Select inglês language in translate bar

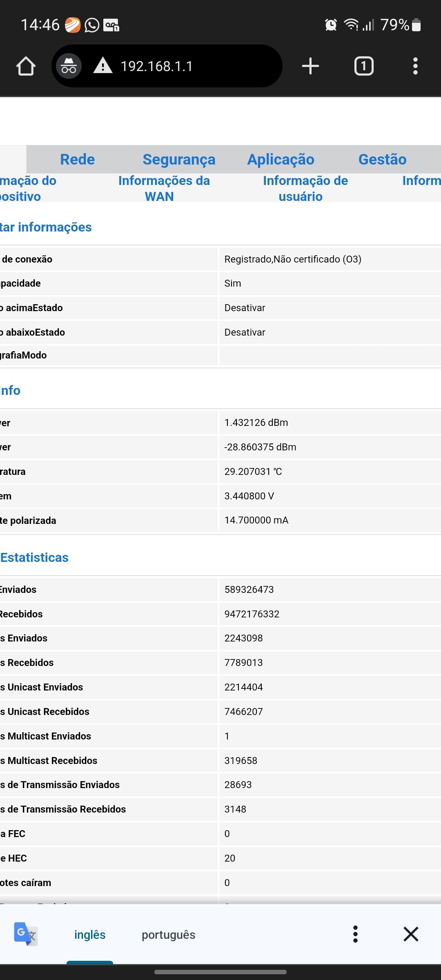point(90,935)
